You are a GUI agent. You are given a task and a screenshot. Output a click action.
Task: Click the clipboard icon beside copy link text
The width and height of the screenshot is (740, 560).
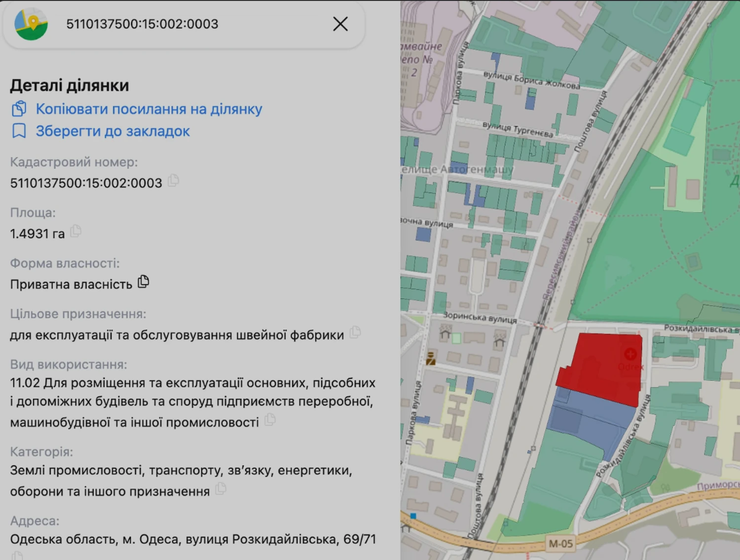[19, 109]
